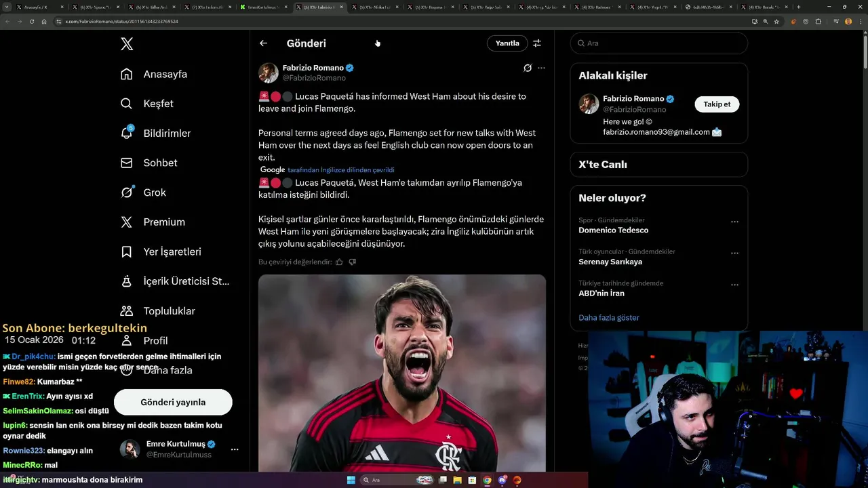The image size is (868, 488).
Task: Switch to Anasayfa / X tab
Action: coord(39,7)
